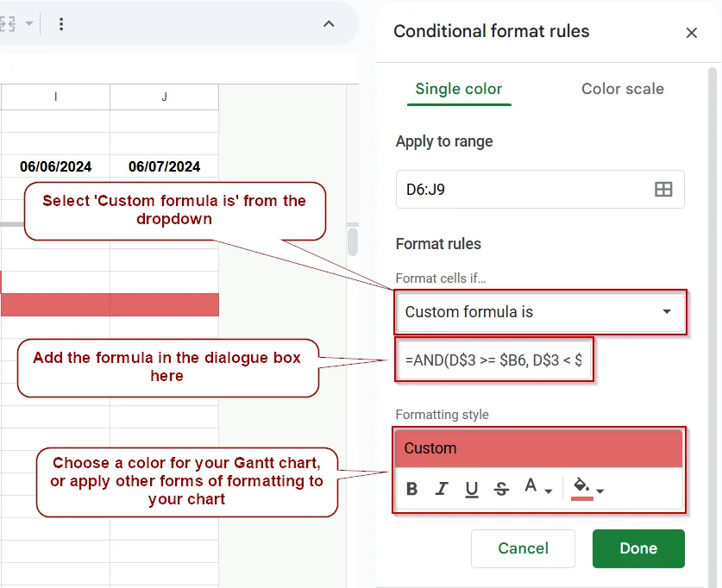Click the cell containing 06/07/2024
This screenshot has width=722, height=588.
165,166
